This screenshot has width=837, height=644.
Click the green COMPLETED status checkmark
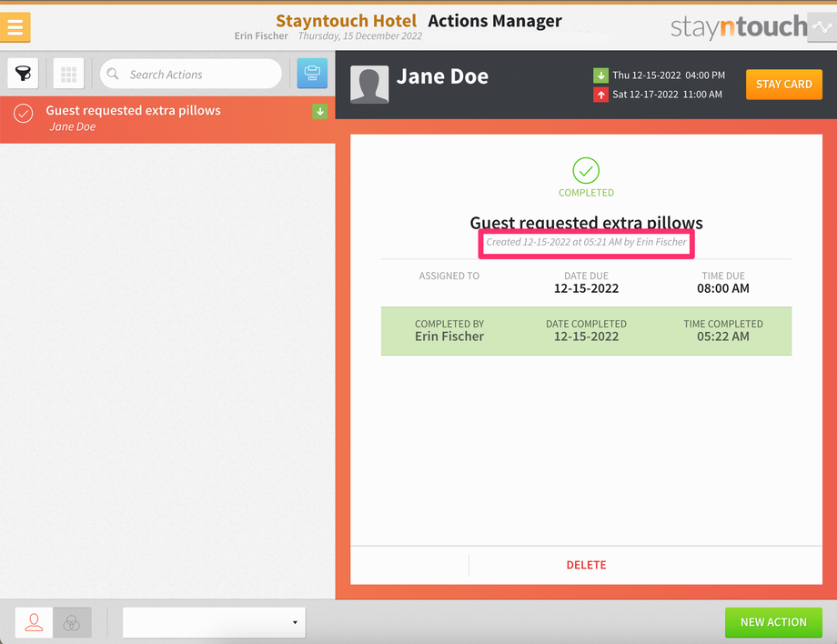point(586,171)
